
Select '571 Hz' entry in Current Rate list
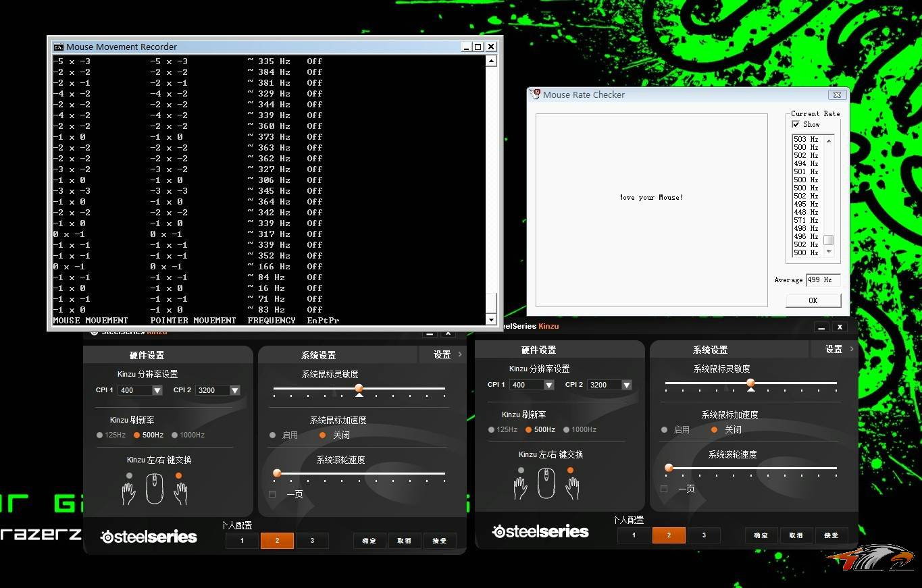click(806, 220)
